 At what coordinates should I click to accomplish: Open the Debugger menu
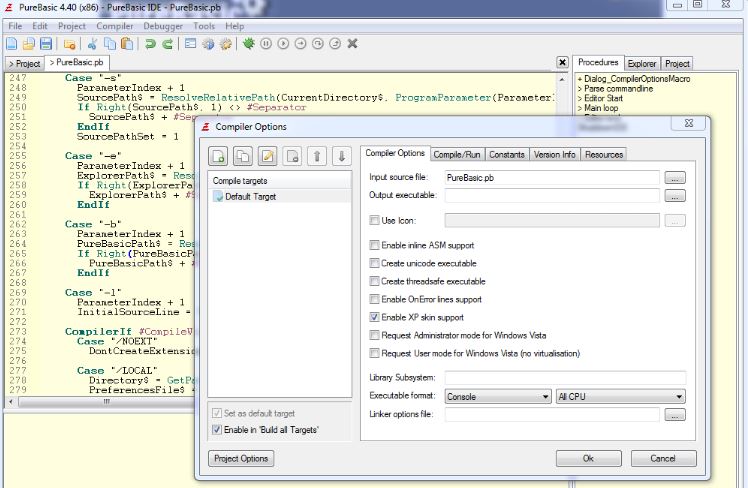coord(163,26)
